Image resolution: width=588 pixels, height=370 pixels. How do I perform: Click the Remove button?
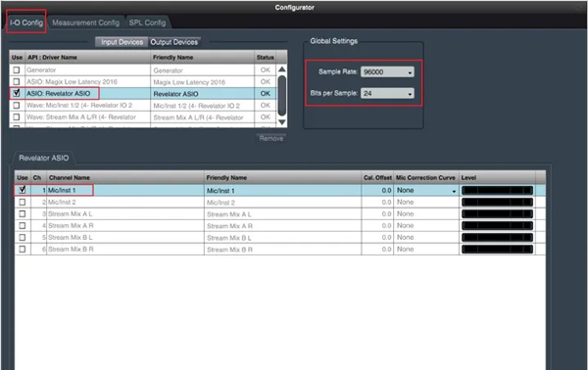point(271,139)
